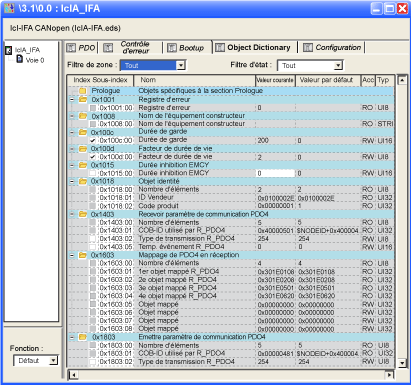411x385 pixels.
Task: Click the window title bar app icon
Action: [9, 8]
